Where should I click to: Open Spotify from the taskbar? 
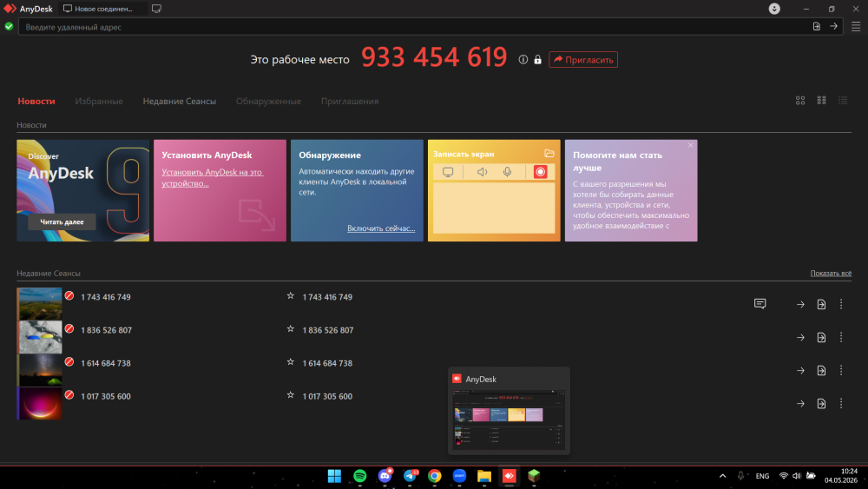point(360,476)
